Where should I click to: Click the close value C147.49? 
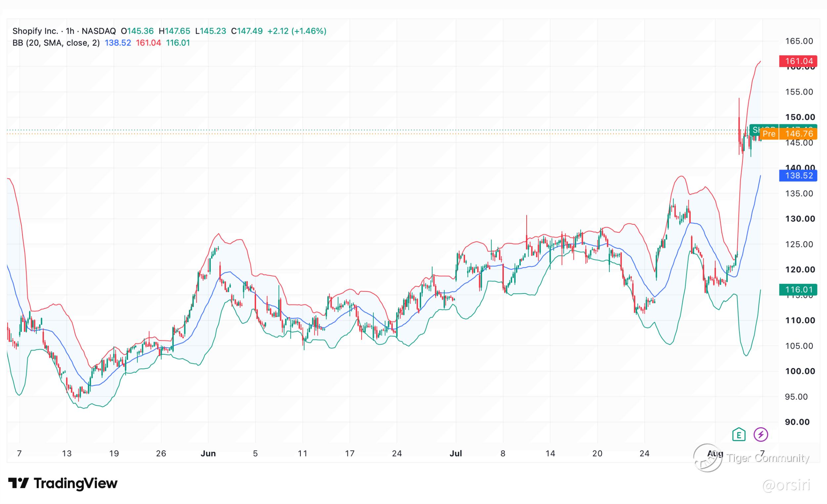(247, 31)
